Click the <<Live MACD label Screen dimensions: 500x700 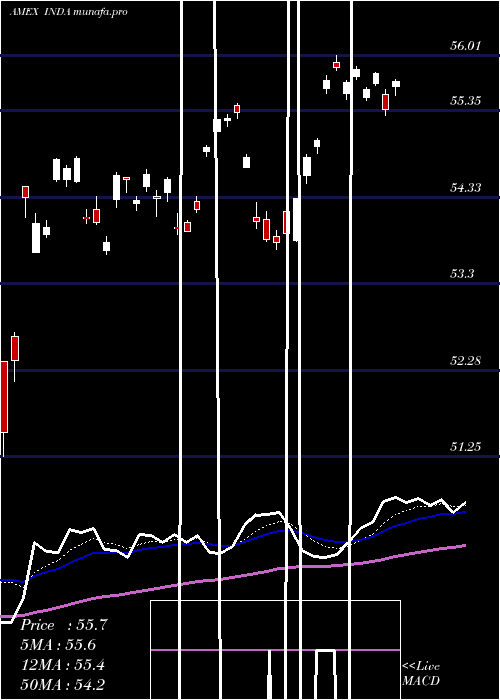pos(421,674)
